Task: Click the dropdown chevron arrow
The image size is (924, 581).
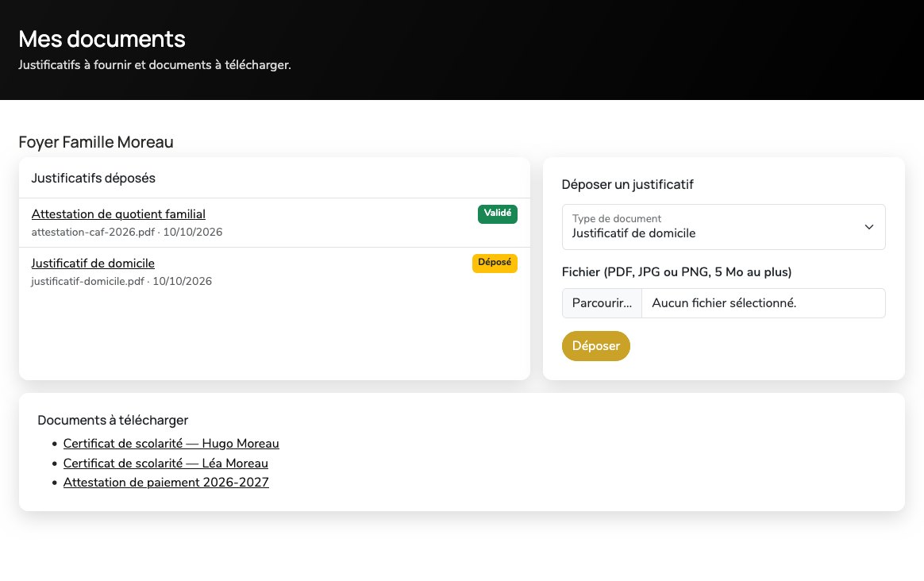Action: (x=868, y=227)
